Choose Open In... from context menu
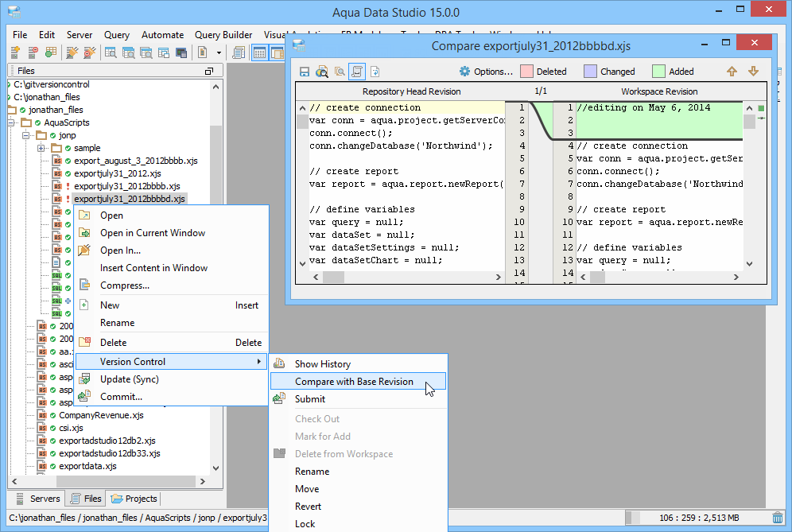The height and width of the screenshot is (532, 792). click(x=172, y=250)
